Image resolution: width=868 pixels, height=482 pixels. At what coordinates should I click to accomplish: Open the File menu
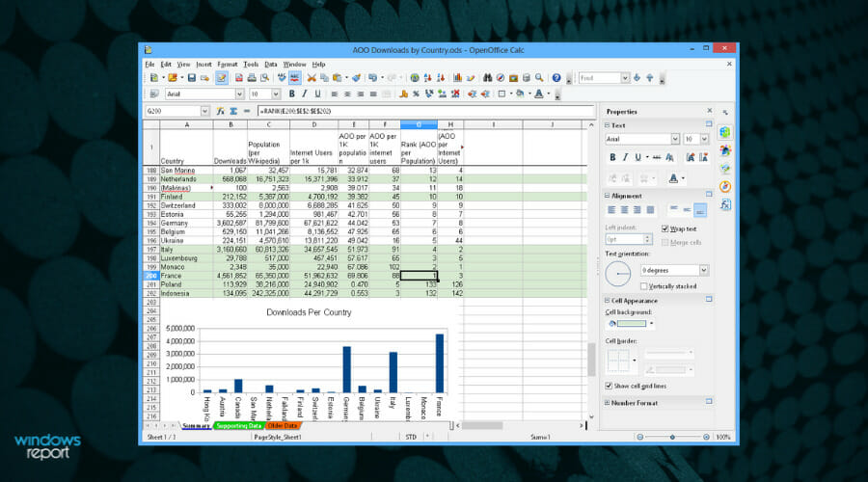150,65
